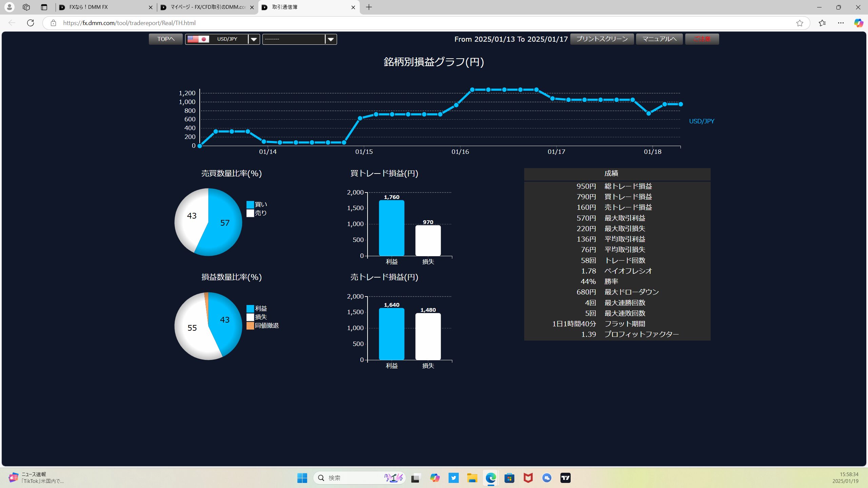Expand the USD/JPY currency pair dropdown
Screen dimensions: 868x488
tap(254, 39)
